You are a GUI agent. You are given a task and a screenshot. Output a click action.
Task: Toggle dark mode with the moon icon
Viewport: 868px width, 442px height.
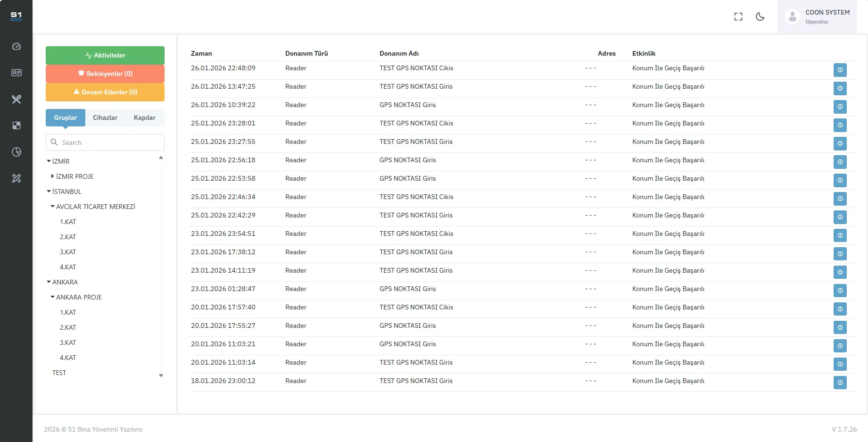[760, 17]
